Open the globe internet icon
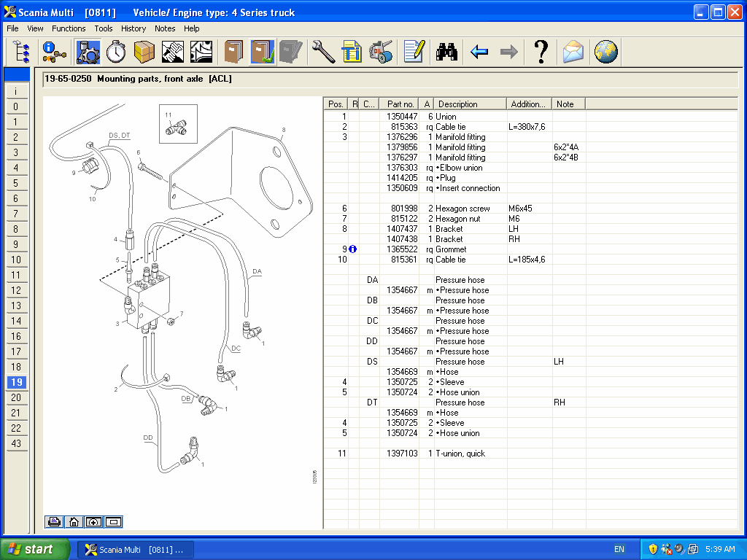The height and width of the screenshot is (560, 747). click(606, 52)
